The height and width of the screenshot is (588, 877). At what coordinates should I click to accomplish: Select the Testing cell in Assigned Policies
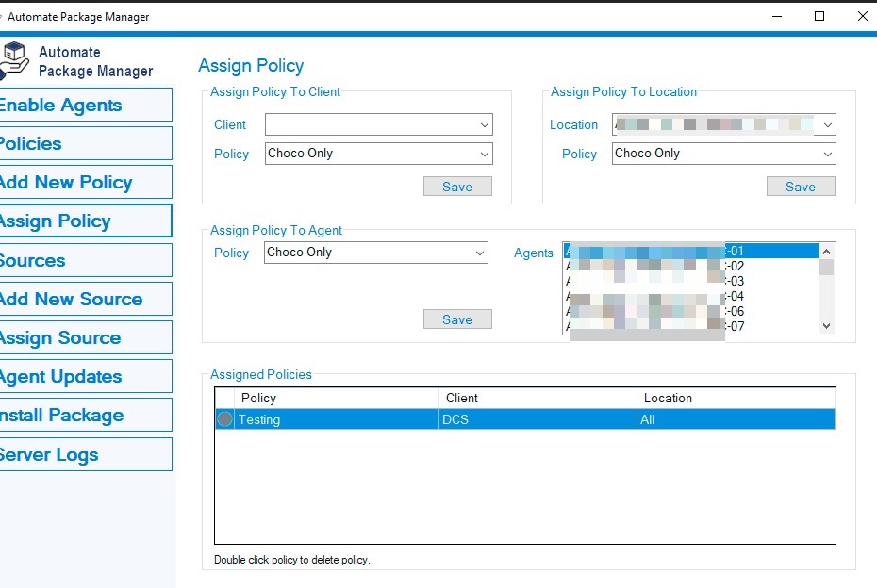pyautogui.click(x=337, y=419)
